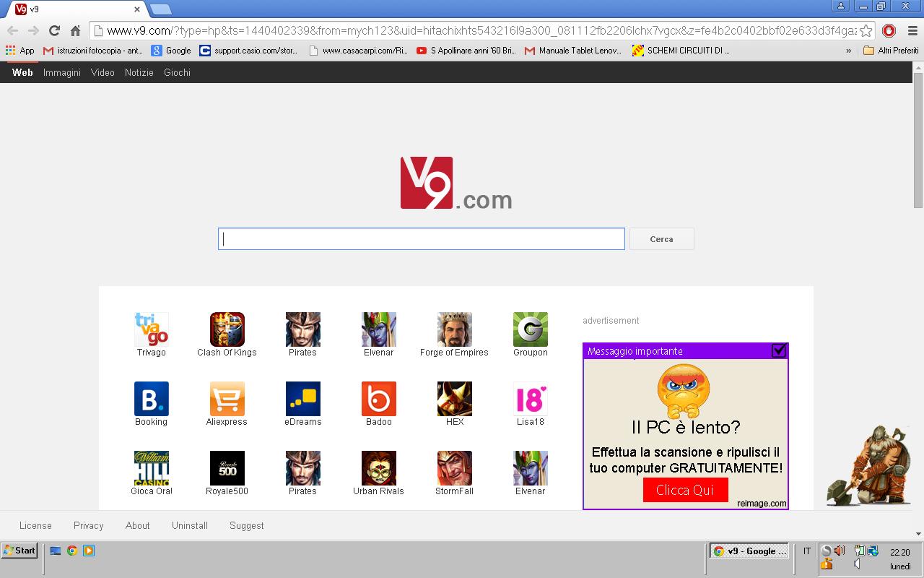Go to the browser home page
The height and width of the screenshot is (578, 924).
75,30
